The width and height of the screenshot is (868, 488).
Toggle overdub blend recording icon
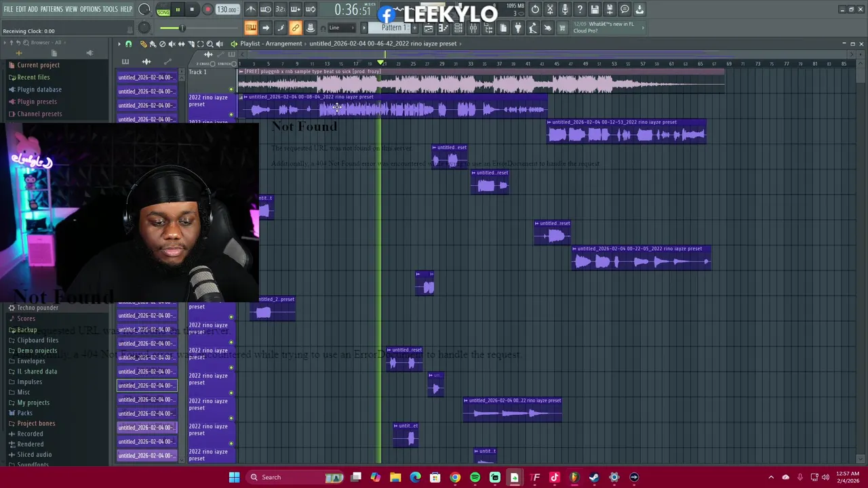(295, 9)
